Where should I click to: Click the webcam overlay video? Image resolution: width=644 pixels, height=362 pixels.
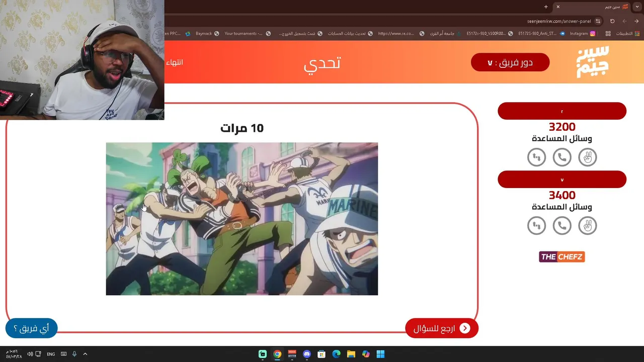(82, 60)
